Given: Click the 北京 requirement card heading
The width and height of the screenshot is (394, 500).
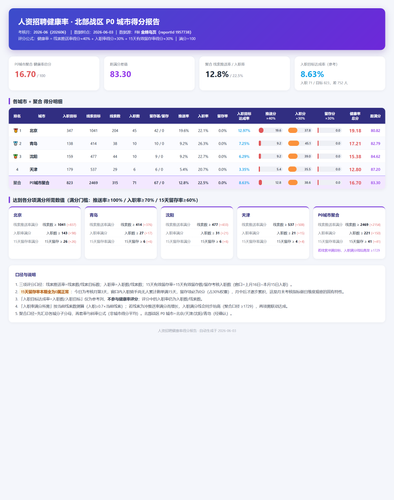Looking at the screenshot, I should click(x=18, y=215).
